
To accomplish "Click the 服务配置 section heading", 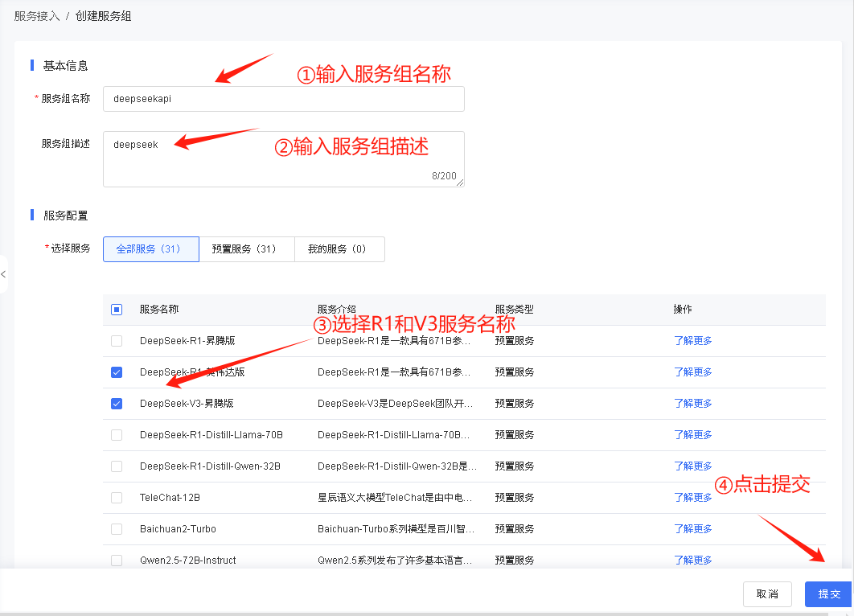I will (65, 216).
